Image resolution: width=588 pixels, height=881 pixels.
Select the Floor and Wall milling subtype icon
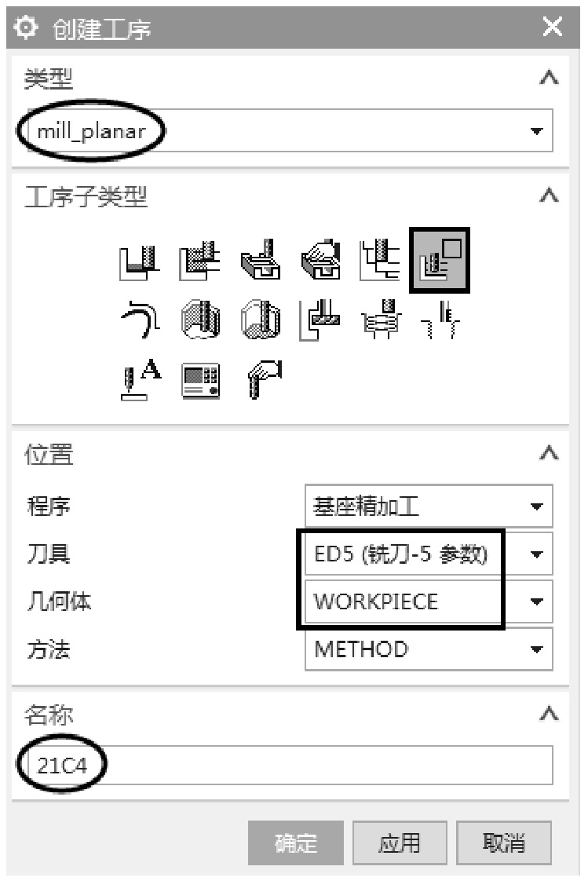(139, 261)
